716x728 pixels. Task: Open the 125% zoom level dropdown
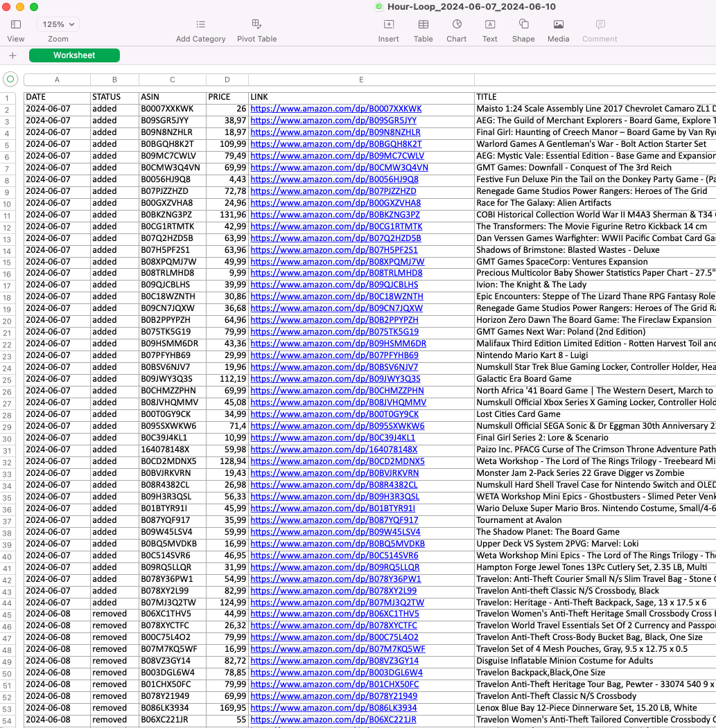click(58, 24)
